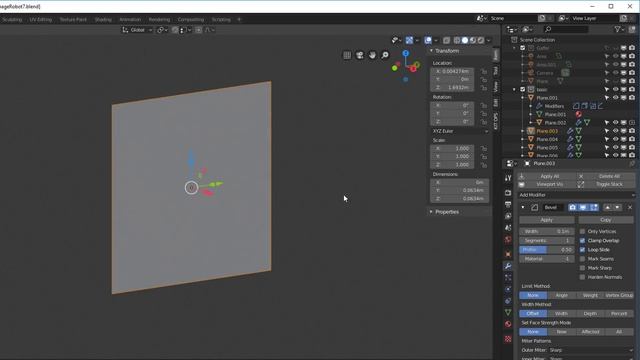Remove the Bevel modifier with X
The height and width of the screenshot is (360, 640).
(x=630, y=207)
